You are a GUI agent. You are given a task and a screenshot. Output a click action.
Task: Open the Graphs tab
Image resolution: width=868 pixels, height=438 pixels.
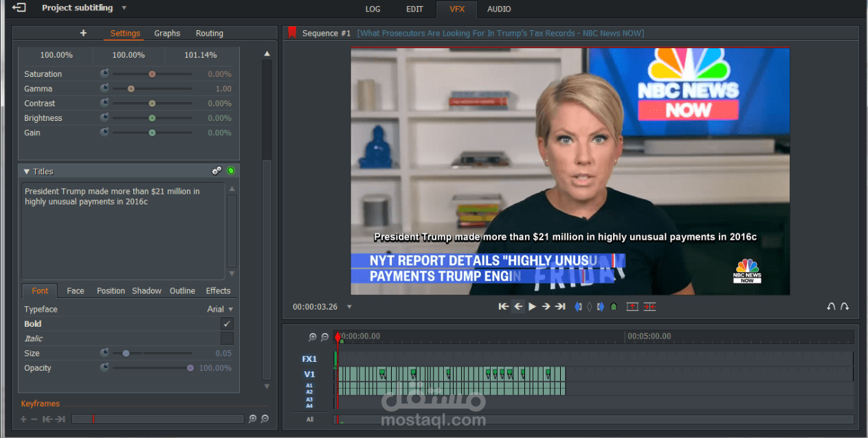tap(167, 33)
